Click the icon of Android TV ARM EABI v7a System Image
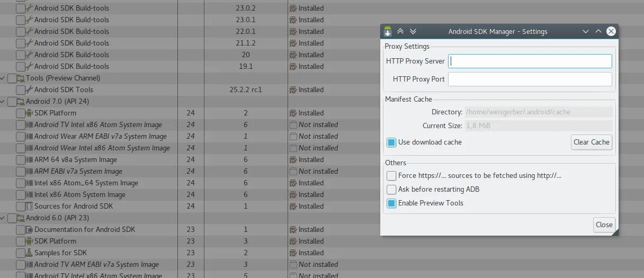 (x=30, y=264)
